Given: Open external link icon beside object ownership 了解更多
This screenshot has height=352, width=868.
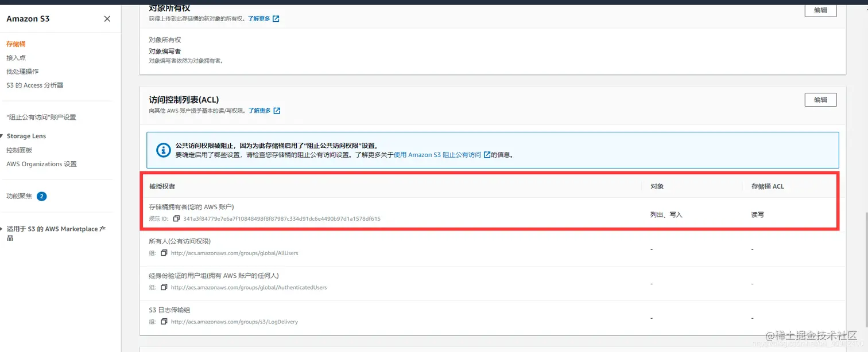Looking at the screenshot, I should pos(276,19).
